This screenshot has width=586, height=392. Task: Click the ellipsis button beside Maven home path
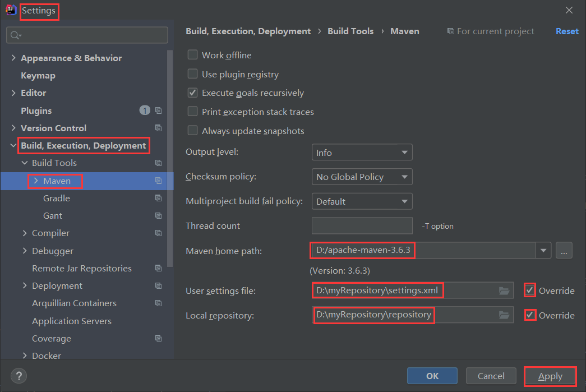pos(564,251)
